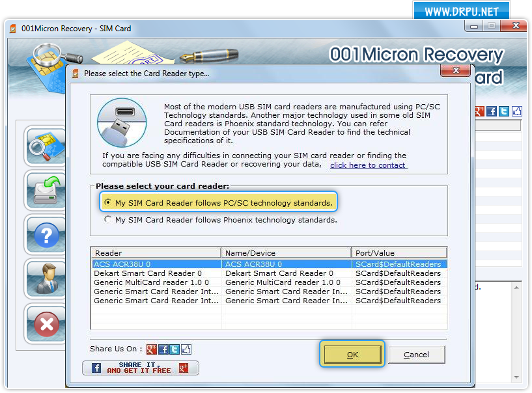Image resolution: width=532 pixels, height=393 pixels.
Task: Click the red X exit icon in sidebar
Action: 46,324
